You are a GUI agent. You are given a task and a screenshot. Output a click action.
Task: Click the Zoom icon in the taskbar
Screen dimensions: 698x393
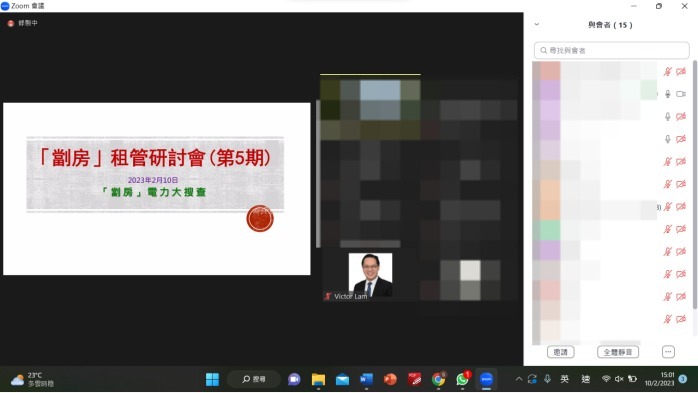[x=486, y=379]
